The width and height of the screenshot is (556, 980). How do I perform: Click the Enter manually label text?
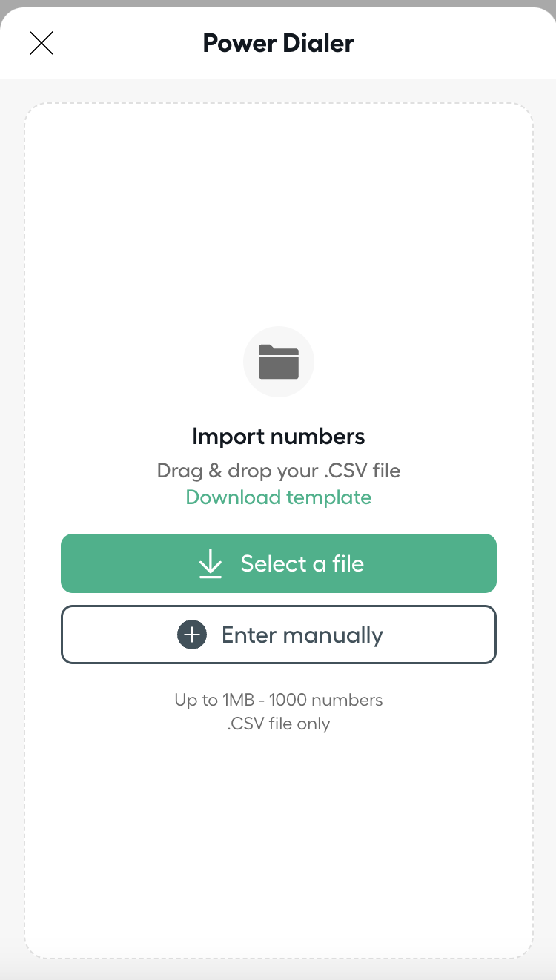302,635
